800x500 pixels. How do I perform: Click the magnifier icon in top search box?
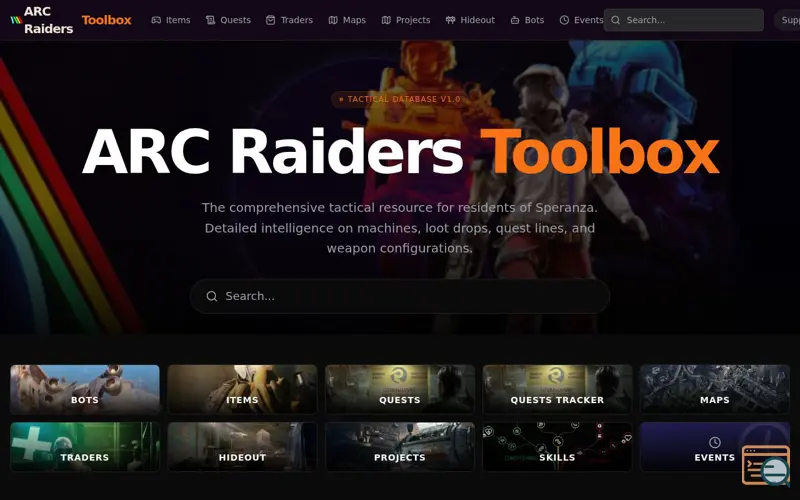(x=616, y=20)
